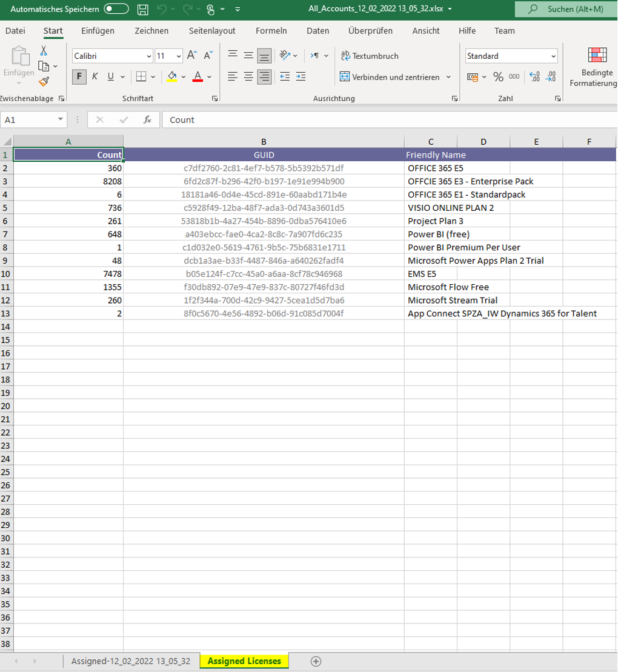Switch to the Zeichnen ribbon tab

[151, 31]
